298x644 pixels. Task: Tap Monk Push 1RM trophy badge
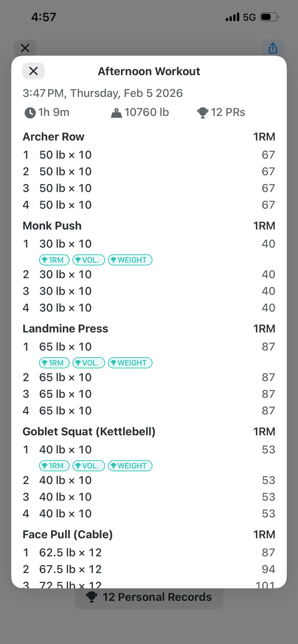(x=54, y=260)
